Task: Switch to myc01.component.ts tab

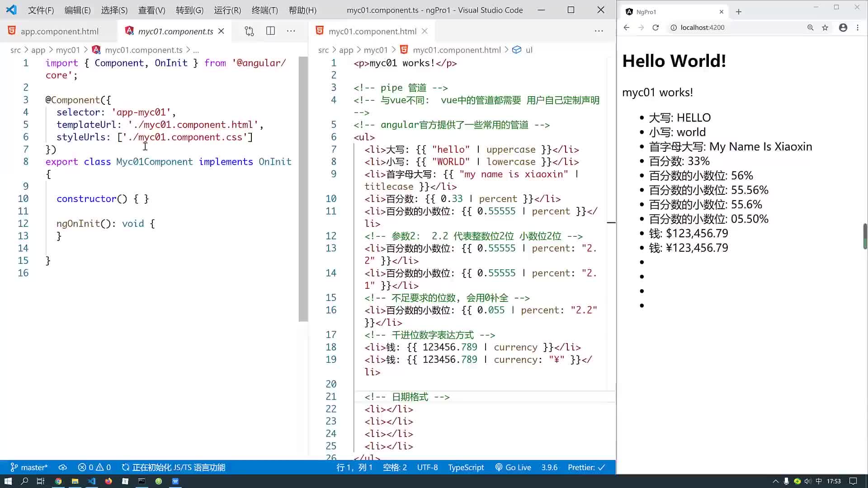Action: [175, 31]
